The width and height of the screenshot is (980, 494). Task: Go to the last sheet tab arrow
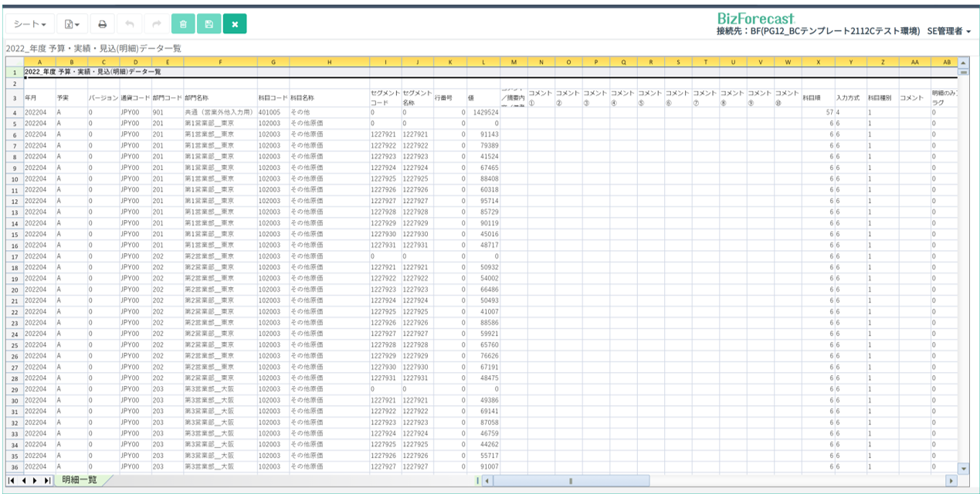pos(47,480)
